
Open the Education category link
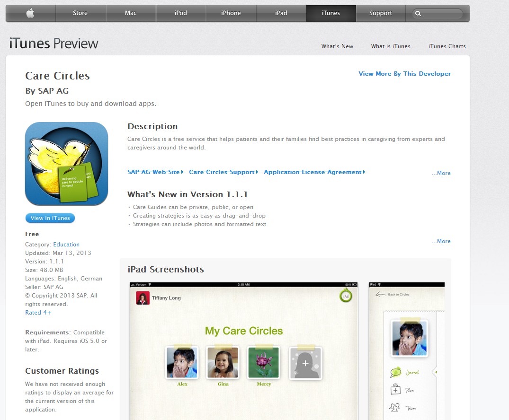(x=66, y=244)
